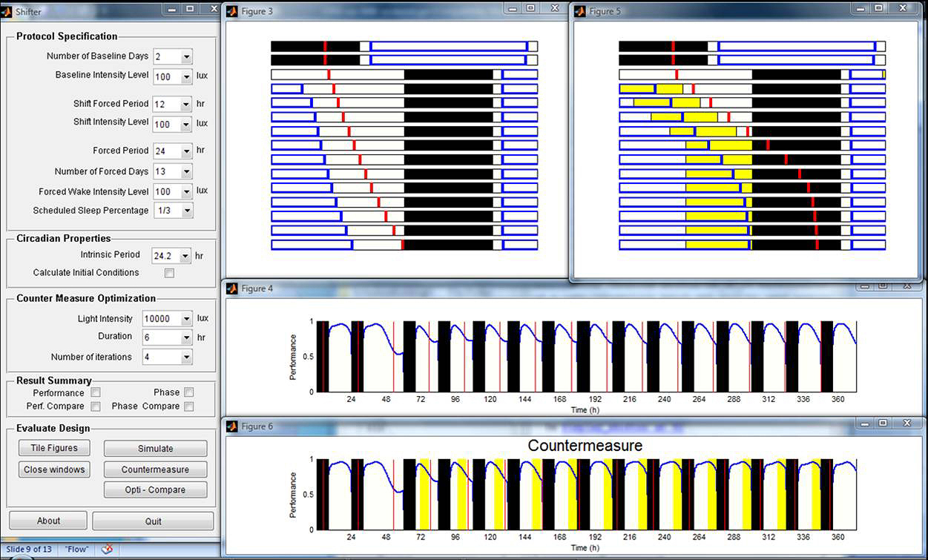Screen dimensions: 928x560
Task: Click the MATLAB icon in Shifter title bar
Action: 7,10
